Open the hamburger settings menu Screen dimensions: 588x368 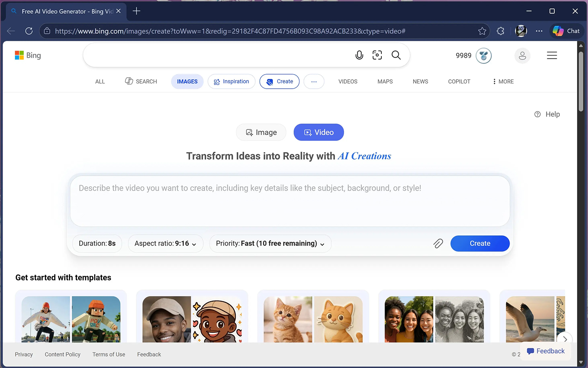click(552, 56)
